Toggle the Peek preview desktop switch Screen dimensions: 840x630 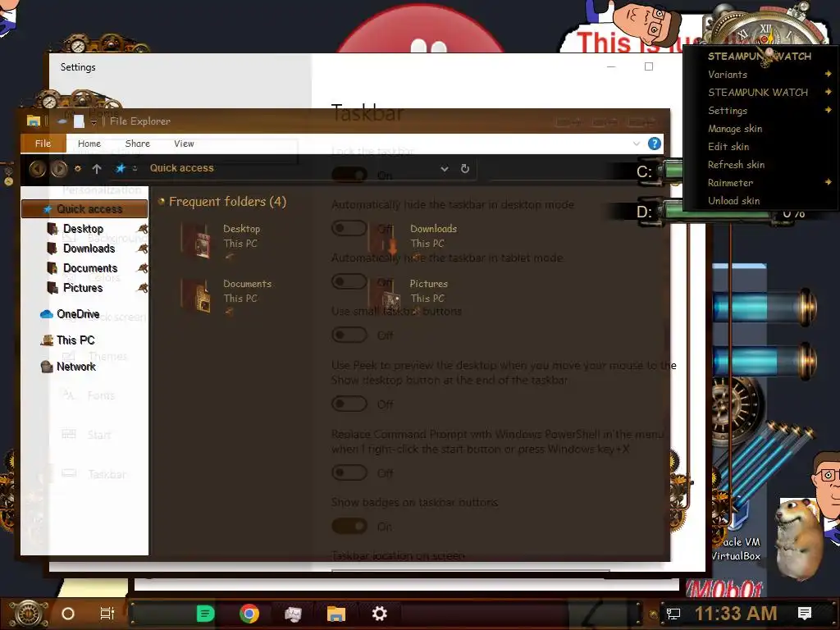pos(349,404)
